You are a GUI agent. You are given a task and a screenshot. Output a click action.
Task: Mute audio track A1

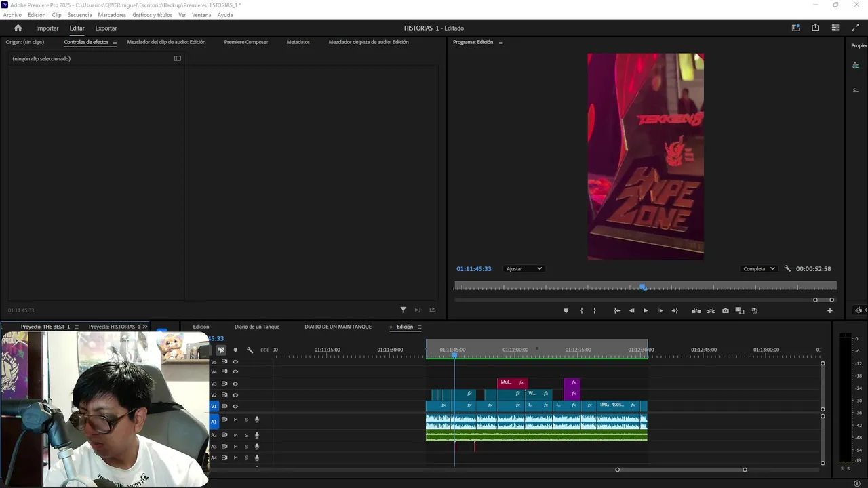[x=235, y=420]
